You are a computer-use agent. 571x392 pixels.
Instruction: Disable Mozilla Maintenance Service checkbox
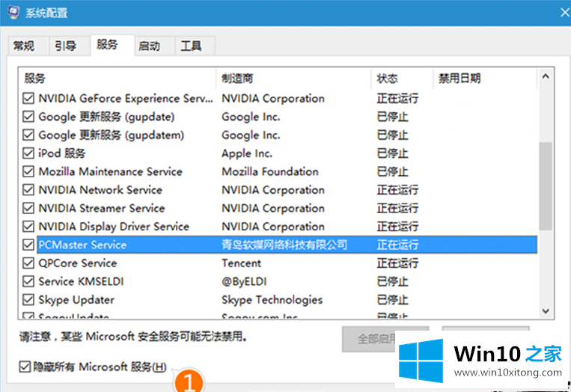click(28, 171)
